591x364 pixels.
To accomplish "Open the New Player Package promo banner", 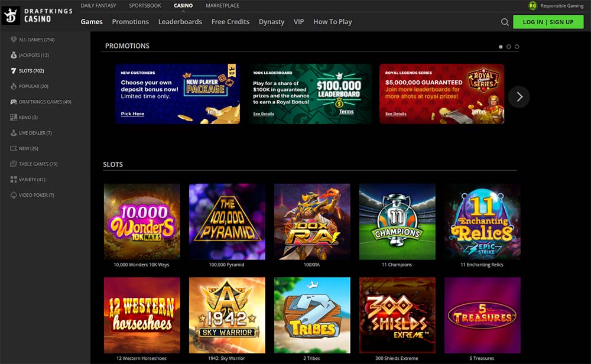I will (x=177, y=94).
